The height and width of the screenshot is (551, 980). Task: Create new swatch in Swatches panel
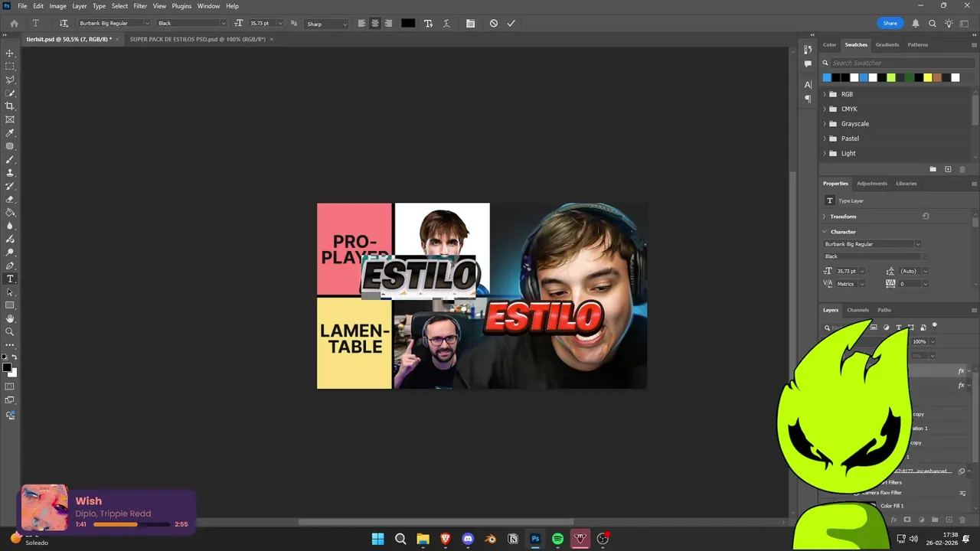coord(948,169)
